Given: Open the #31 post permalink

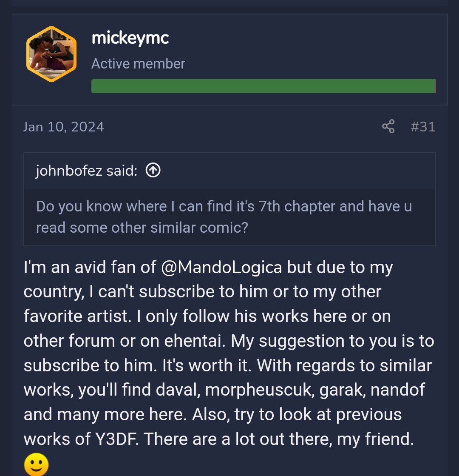Looking at the screenshot, I should [x=423, y=126].
